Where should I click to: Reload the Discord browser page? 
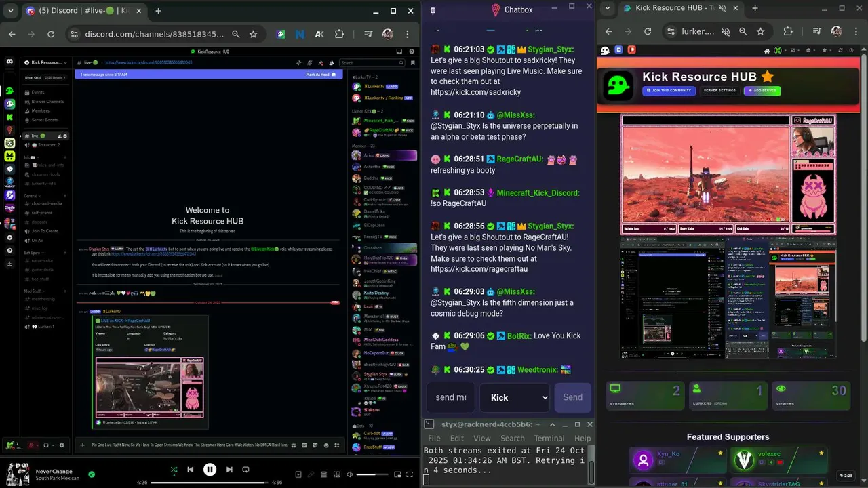coord(51,34)
